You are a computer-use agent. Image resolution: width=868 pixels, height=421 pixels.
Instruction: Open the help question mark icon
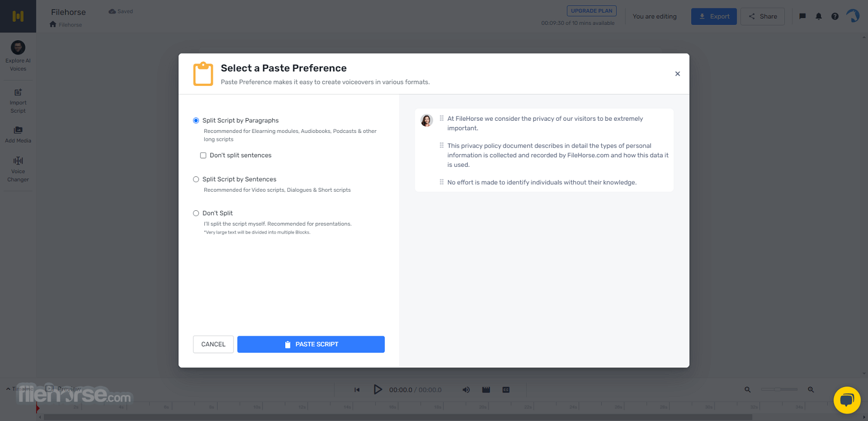click(835, 16)
